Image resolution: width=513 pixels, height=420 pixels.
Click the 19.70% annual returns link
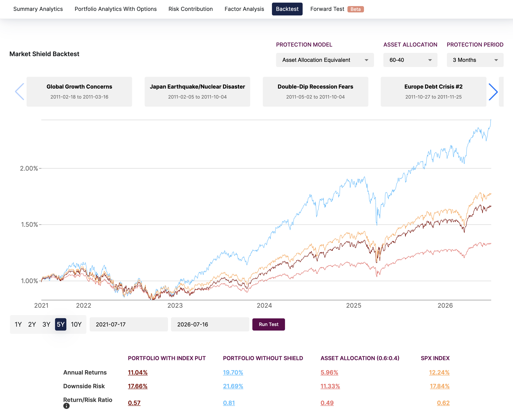[x=233, y=372]
